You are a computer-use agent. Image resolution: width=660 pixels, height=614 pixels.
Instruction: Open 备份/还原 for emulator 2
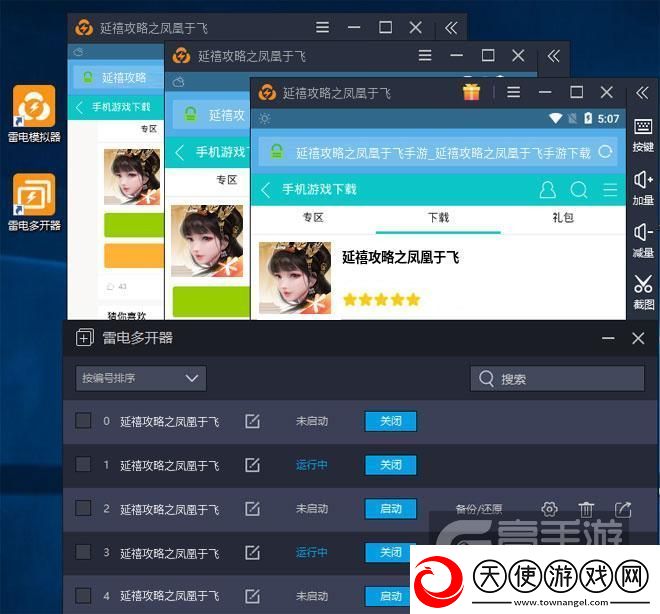coord(479,509)
